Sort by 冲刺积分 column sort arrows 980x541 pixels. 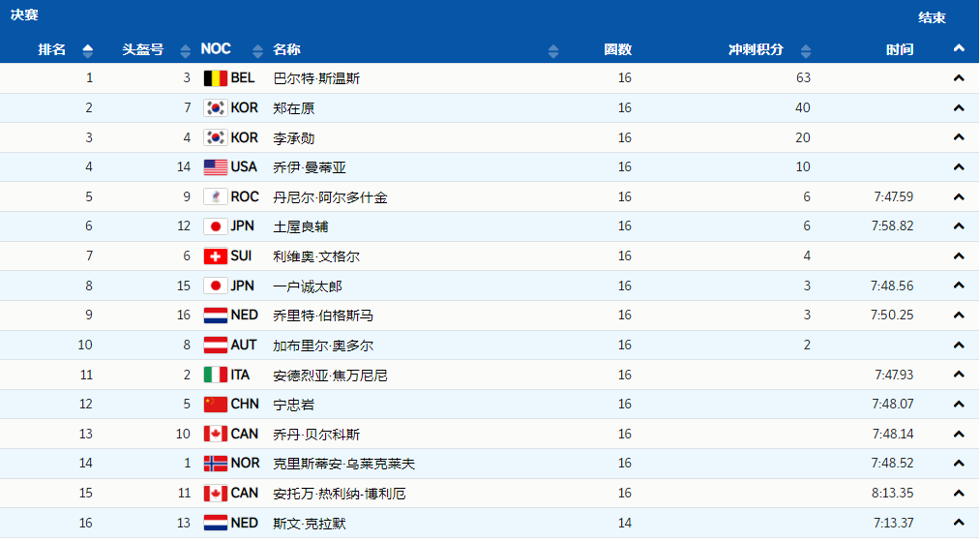pos(807,50)
